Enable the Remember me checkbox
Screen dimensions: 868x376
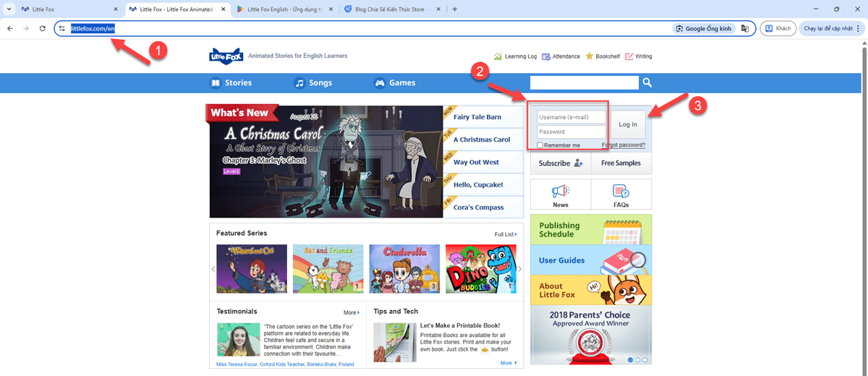pos(540,145)
